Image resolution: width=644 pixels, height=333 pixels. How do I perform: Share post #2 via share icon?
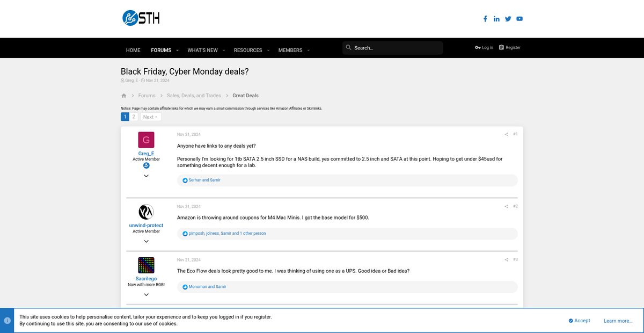[x=506, y=206]
